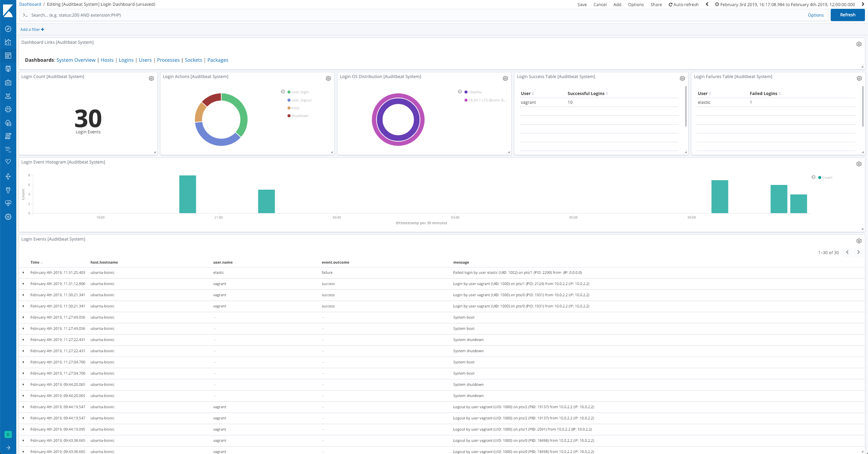Viewport: 868px width, 454px height.
Task: Expand the Login Actions legend chevron
Action: pyautogui.click(x=283, y=91)
